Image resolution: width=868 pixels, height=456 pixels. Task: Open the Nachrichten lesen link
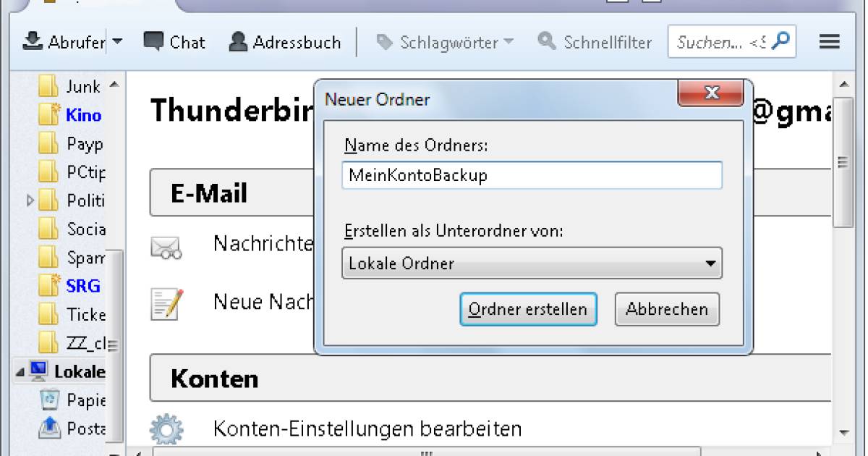(x=263, y=244)
